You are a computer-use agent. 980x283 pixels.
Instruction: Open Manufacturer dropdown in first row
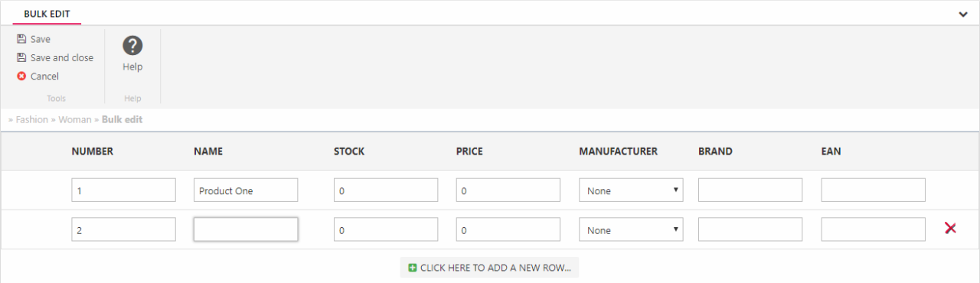coord(631,190)
